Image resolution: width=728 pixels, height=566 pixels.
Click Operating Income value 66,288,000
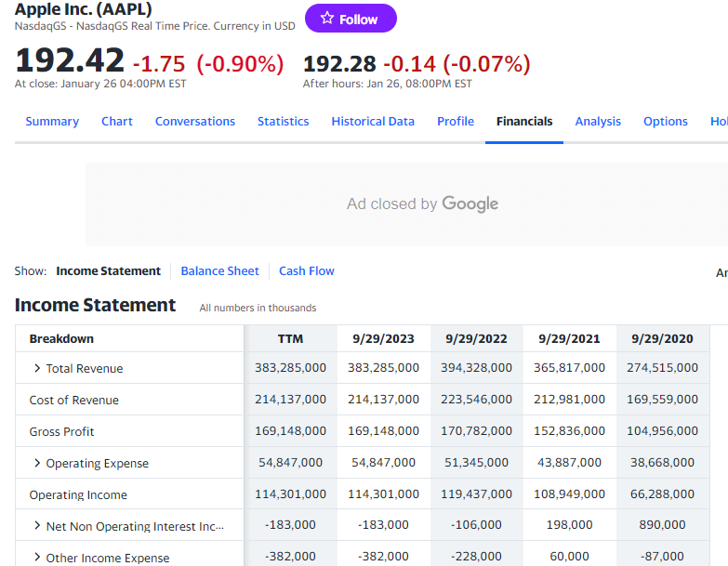(663, 494)
